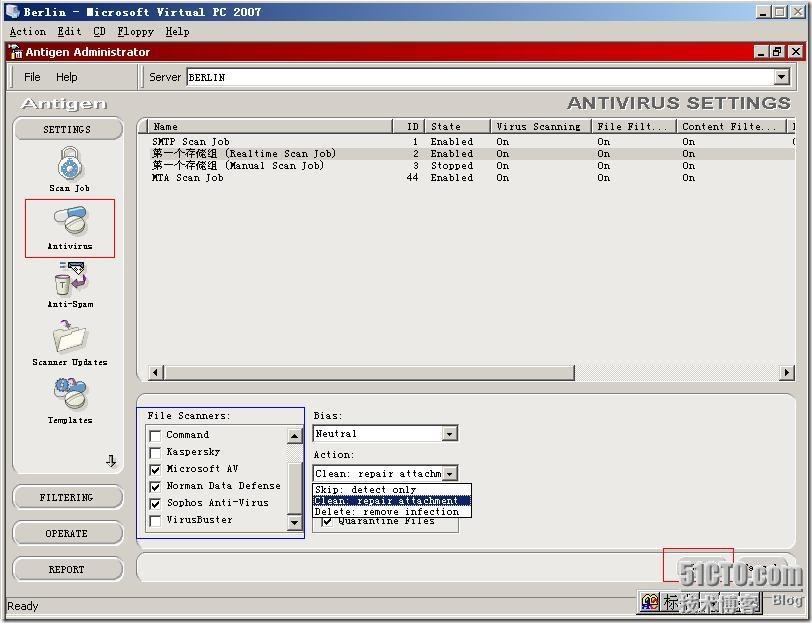
Task: Click the Stopped state cell
Action: 452,166
